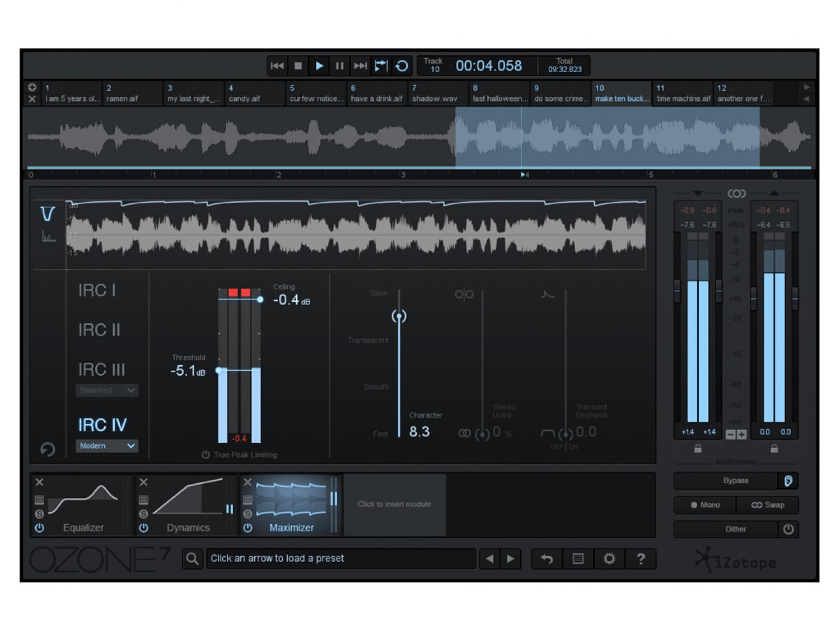
Task: Open the settings gear icon
Action: (609, 558)
